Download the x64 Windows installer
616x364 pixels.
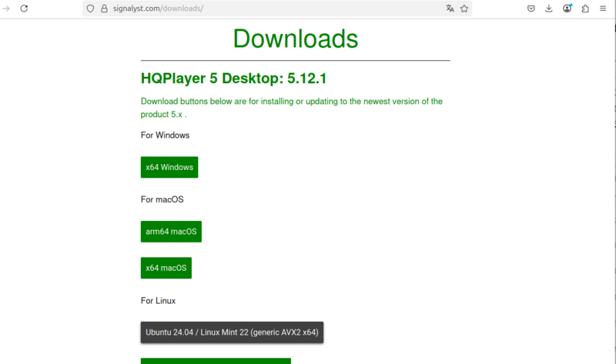169,167
